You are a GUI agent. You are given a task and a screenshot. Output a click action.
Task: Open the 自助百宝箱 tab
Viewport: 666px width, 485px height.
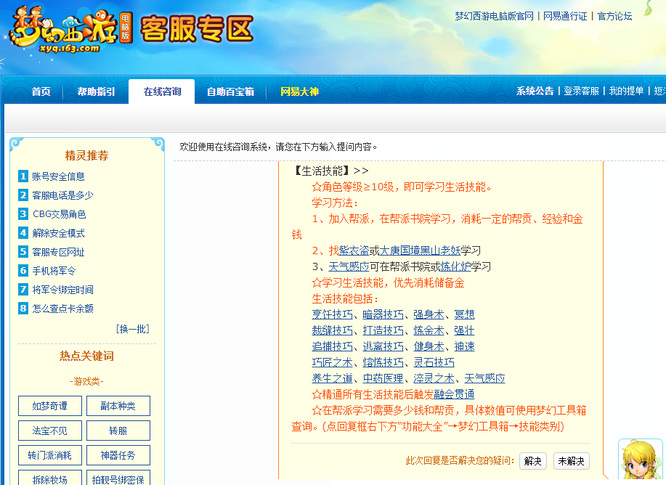[x=230, y=91]
